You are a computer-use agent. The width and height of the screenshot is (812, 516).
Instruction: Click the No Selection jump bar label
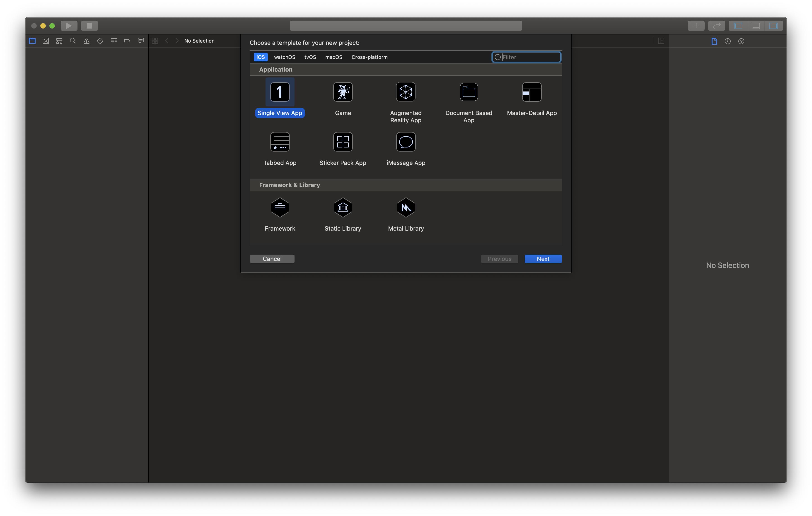[x=199, y=41]
